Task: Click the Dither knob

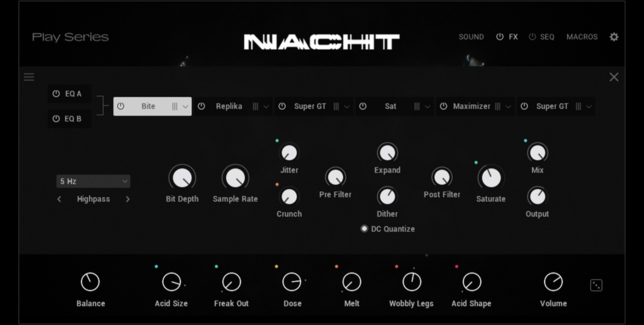Action: 387,197
